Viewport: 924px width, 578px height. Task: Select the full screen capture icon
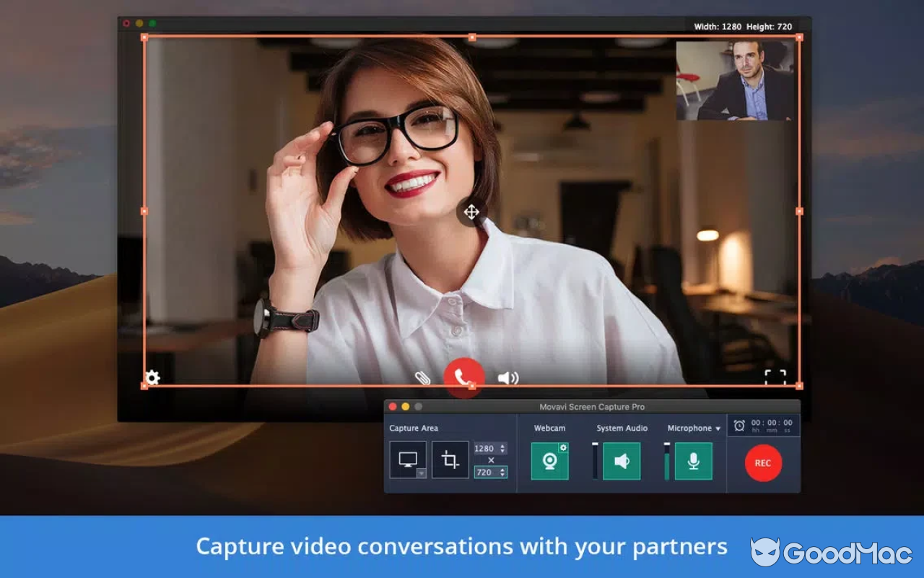click(x=408, y=460)
